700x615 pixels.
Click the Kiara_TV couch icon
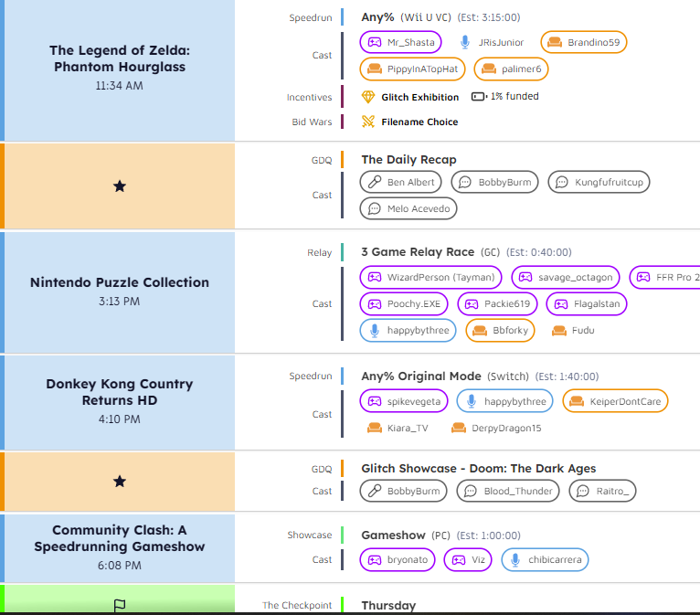point(374,428)
